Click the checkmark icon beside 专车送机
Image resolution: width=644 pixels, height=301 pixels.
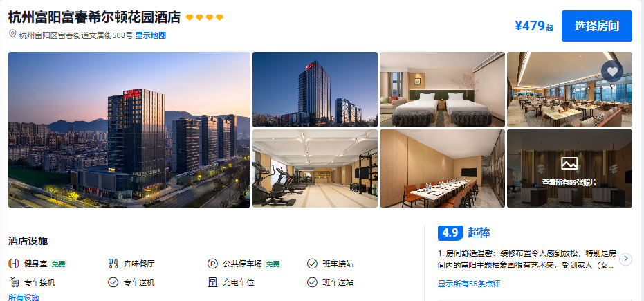(113, 282)
